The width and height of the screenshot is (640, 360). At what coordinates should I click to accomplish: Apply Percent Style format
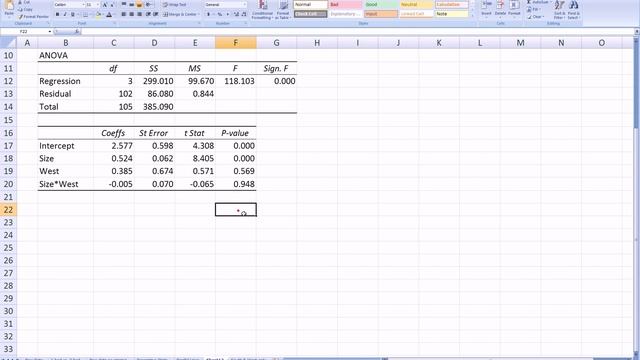(x=220, y=15)
